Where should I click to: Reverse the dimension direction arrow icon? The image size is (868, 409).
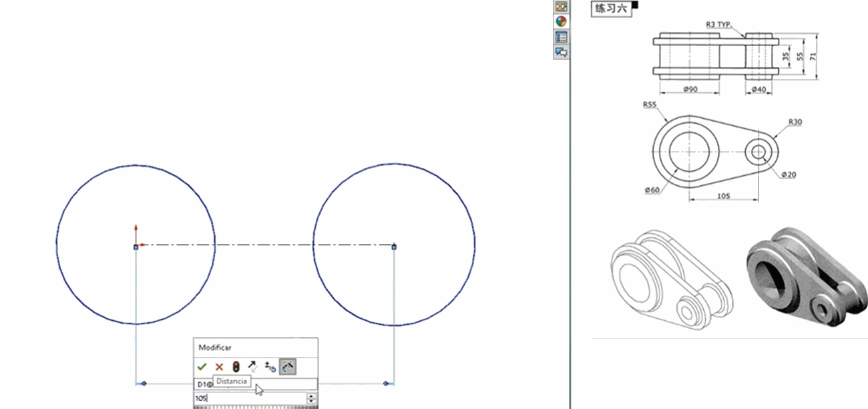(252, 366)
